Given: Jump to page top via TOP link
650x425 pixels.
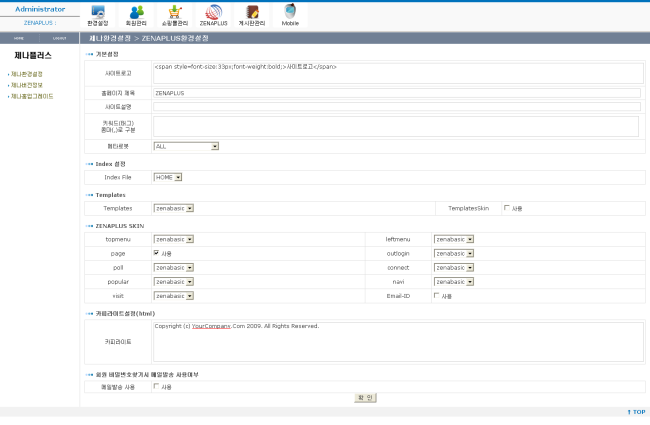Looking at the screenshot, I should pyautogui.click(x=636, y=411).
